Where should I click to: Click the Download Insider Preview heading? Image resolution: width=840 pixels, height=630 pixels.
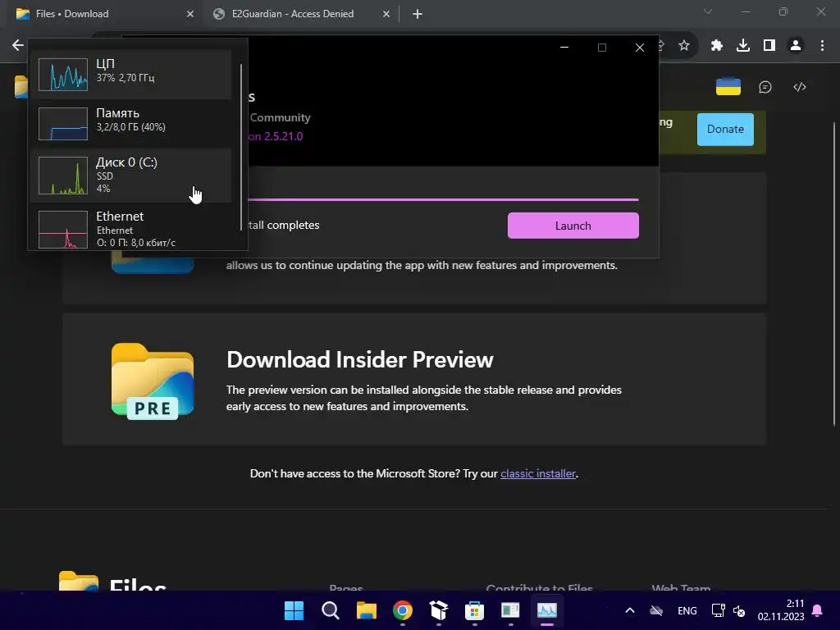coord(359,359)
